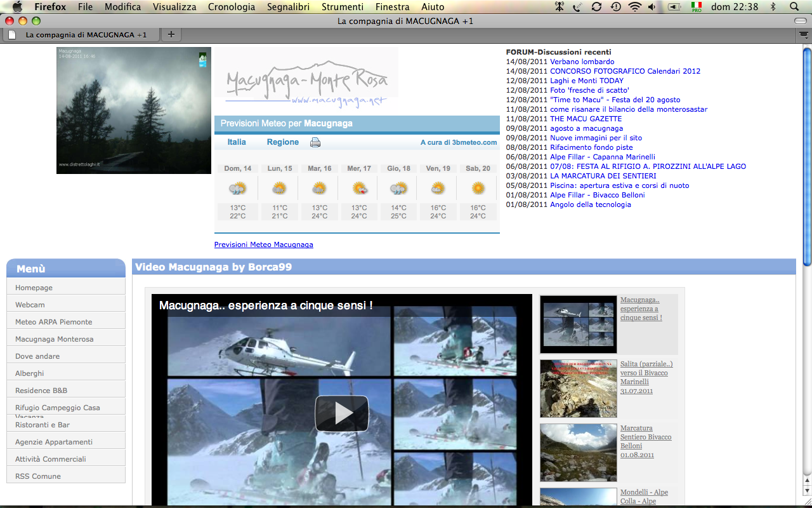Viewport: 812px width, 508px height.
Task: Click the battery status icon
Action: (674, 7)
